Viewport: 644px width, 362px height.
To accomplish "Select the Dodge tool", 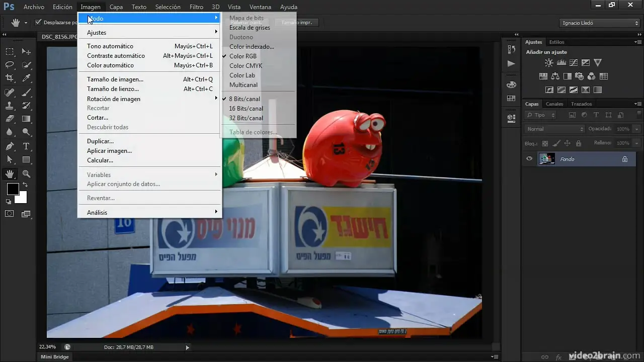I will [26, 132].
